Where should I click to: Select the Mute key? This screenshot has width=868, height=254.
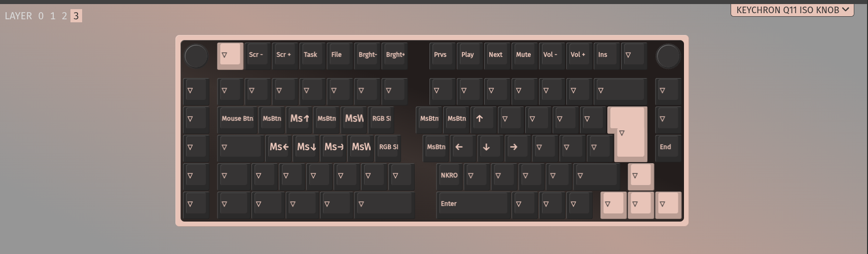point(524,56)
